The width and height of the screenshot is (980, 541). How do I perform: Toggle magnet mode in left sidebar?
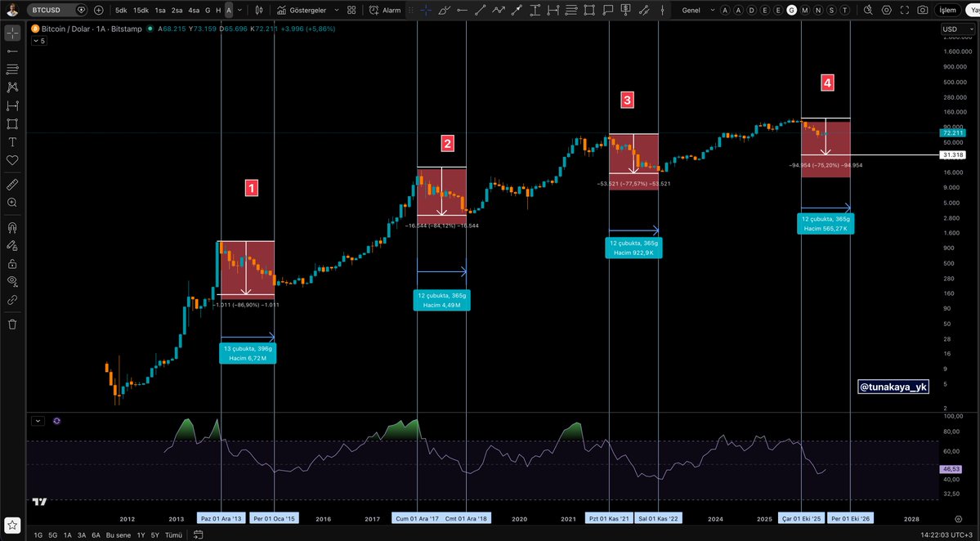(x=12, y=226)
